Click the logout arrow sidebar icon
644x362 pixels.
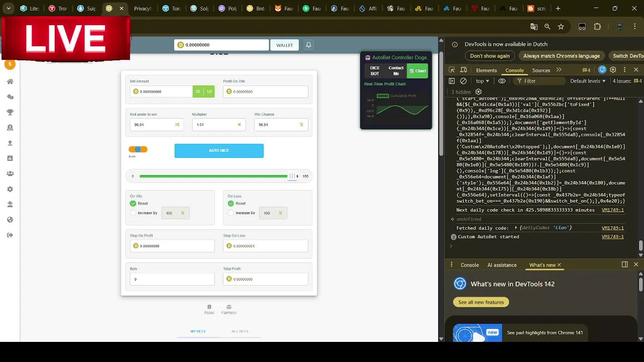[x=10, y=235]
